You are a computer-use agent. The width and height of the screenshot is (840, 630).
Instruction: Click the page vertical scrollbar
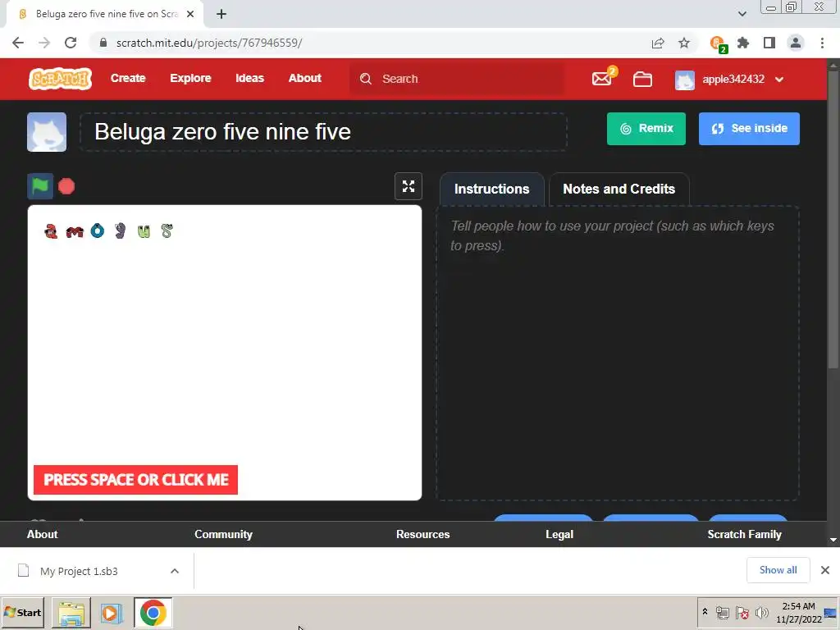tap(833, 219)
